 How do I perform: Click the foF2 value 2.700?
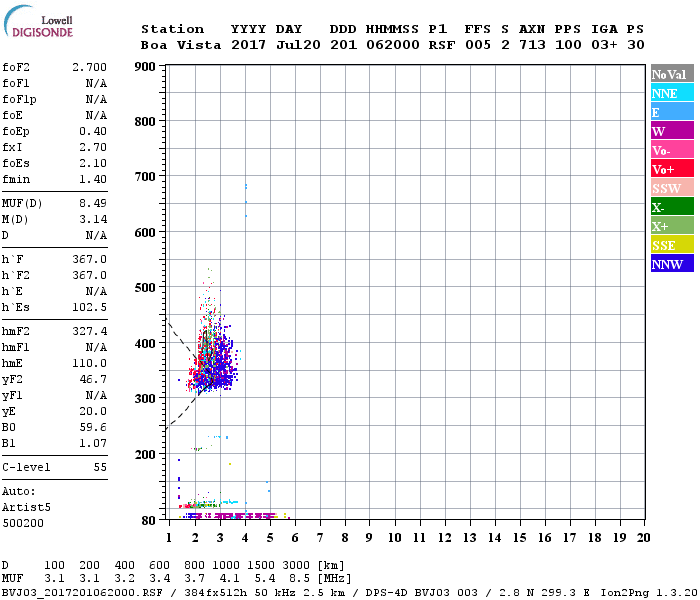pyautogui.click(x=89, y=67)
